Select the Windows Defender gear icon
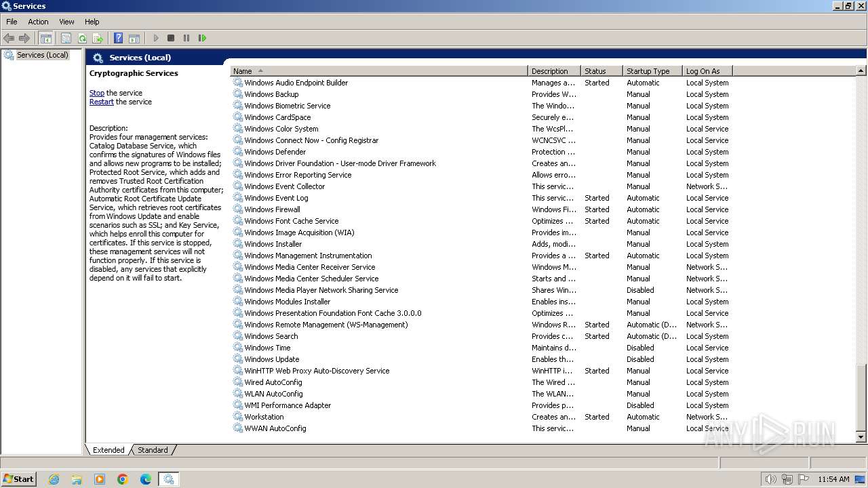Viewport: 868px width, 488px height. [238, 152]
